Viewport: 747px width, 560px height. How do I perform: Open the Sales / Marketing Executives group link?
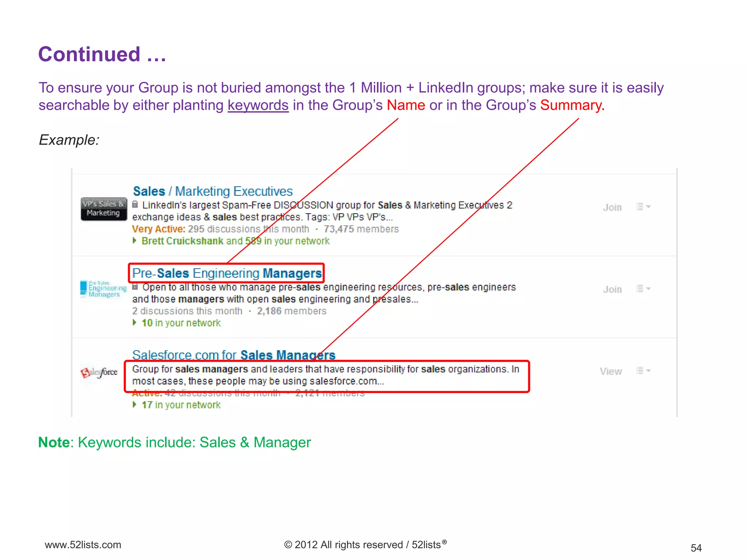click(213, 191)
